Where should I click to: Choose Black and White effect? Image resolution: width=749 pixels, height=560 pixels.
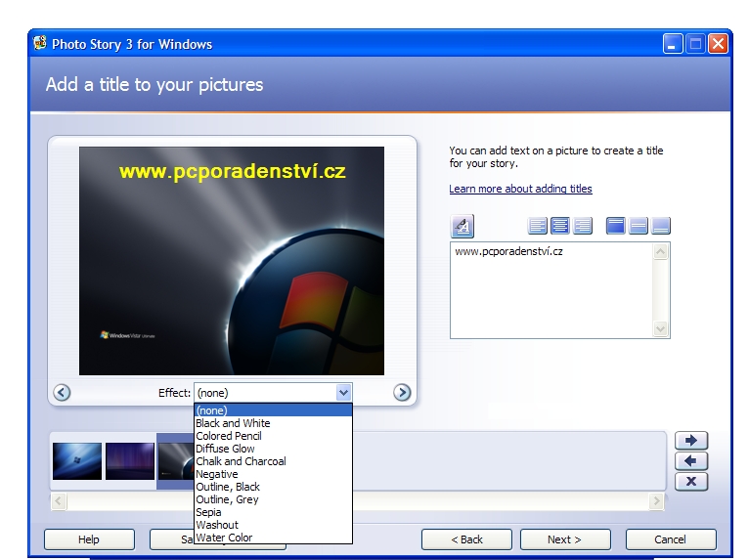point(273,423)
